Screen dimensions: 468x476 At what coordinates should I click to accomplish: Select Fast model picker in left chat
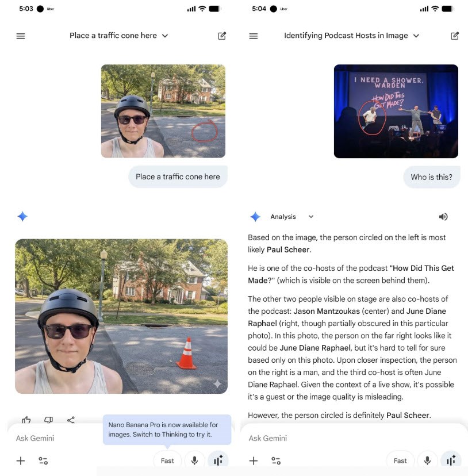[x=167, y=460]
